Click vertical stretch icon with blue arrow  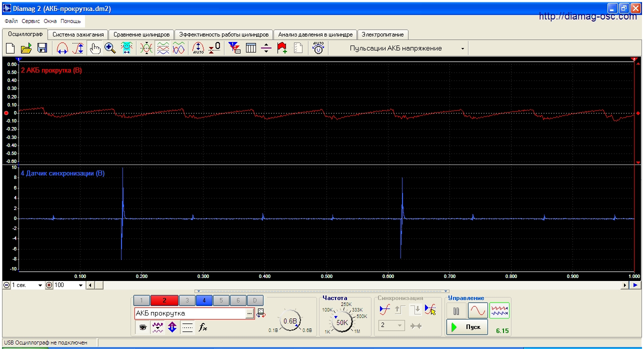(x=78, y=48)
